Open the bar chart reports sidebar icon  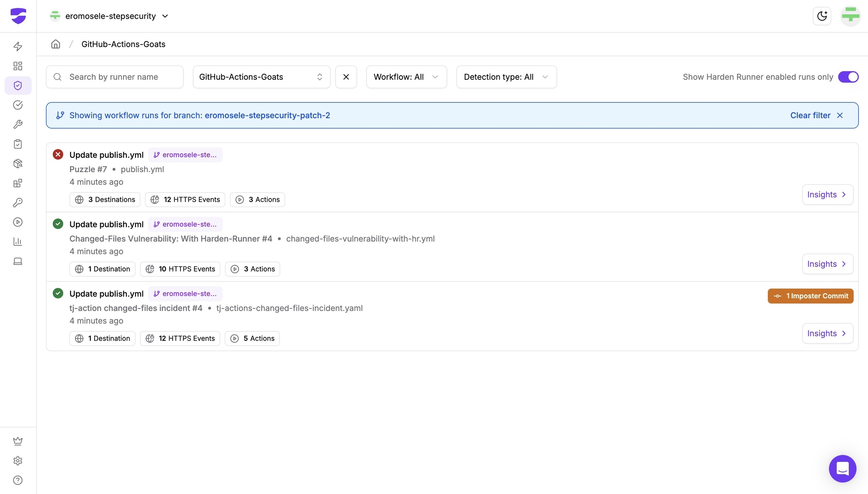(18, 242)
